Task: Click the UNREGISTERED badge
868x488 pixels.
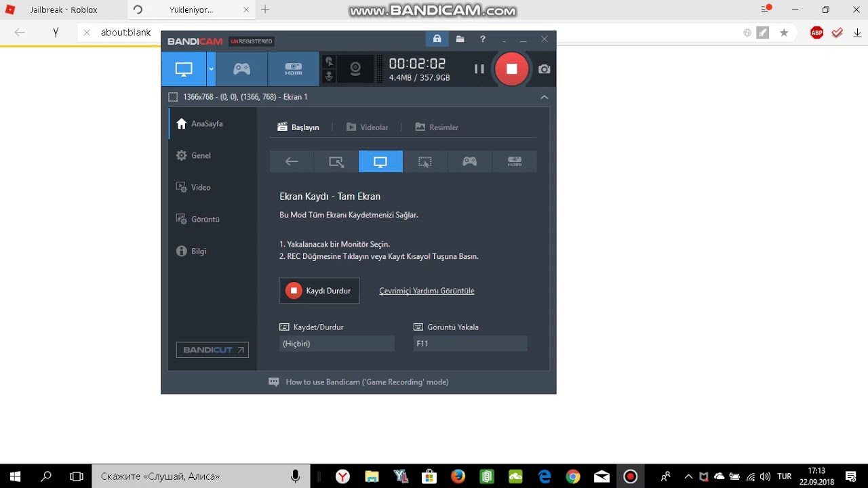Action: point(251,41)
